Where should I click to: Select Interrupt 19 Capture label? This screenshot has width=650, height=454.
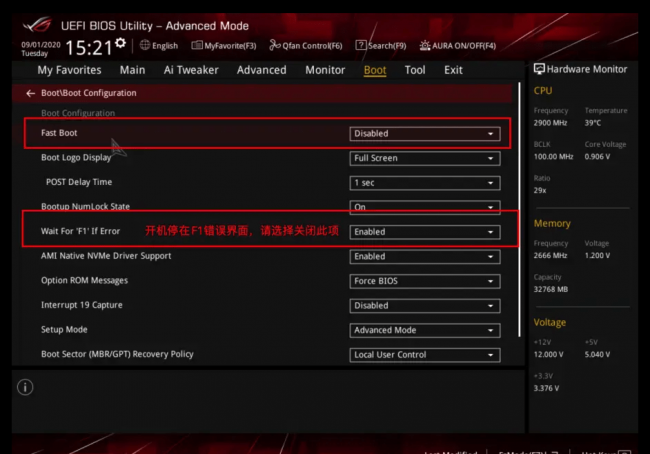point(82,305)
